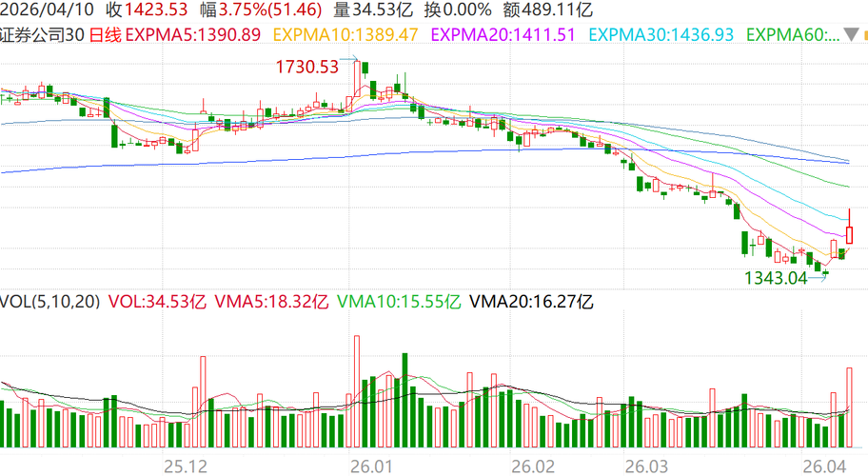Select the 日线 period label
Screen dimensions: 868x476
pyautogui.click(x=105, y=35)
